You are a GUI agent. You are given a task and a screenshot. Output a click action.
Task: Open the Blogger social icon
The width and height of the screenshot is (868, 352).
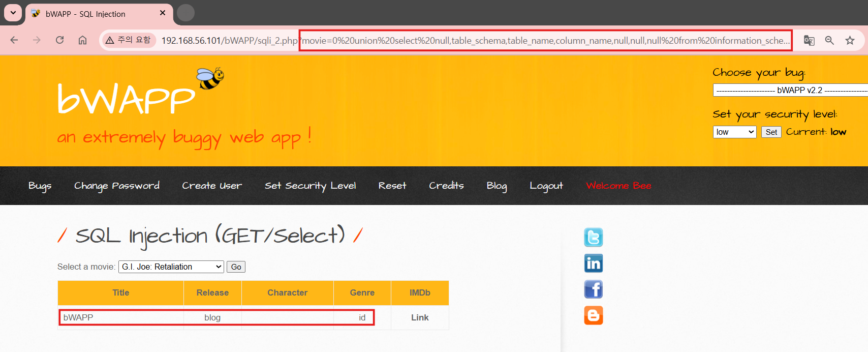click(594, 315)
